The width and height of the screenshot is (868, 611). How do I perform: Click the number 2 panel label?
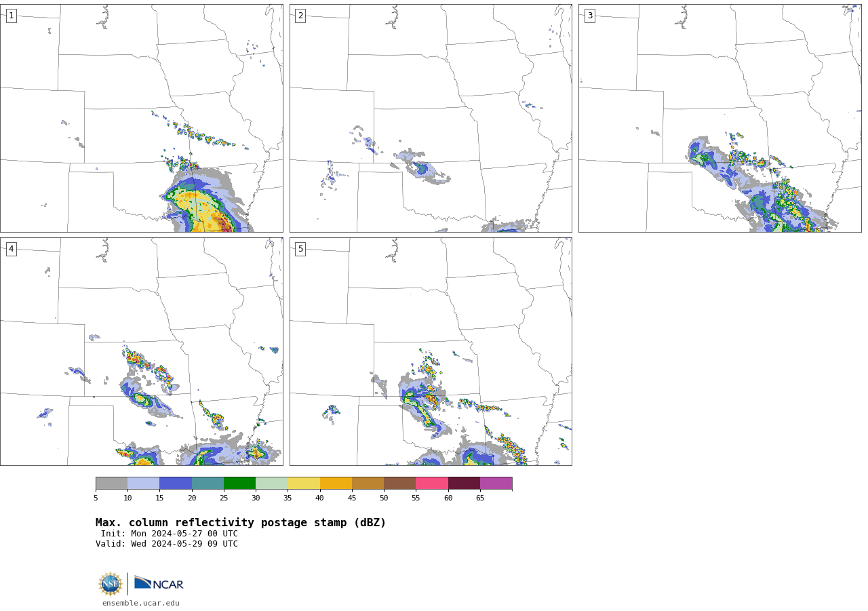click(300, 16)
